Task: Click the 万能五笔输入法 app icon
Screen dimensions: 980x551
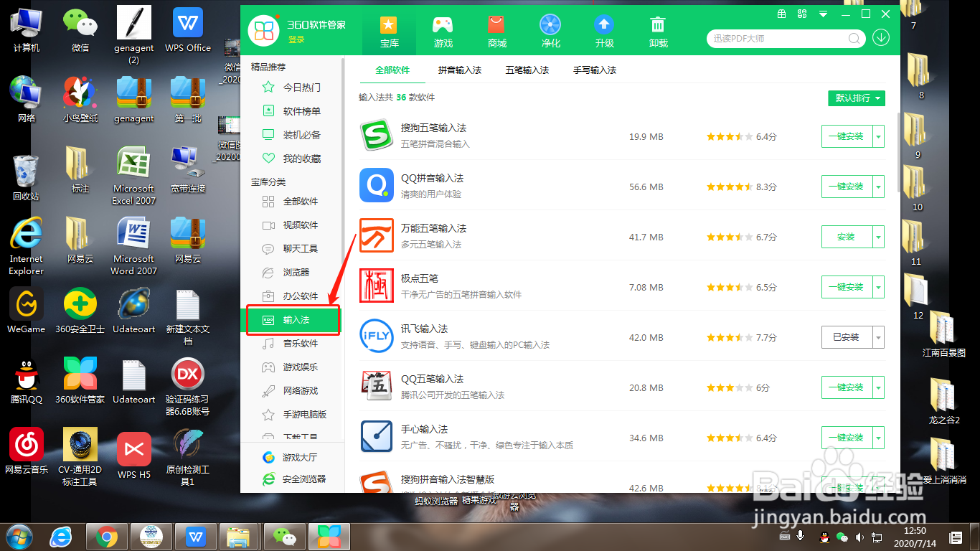Action: (377, 236)
